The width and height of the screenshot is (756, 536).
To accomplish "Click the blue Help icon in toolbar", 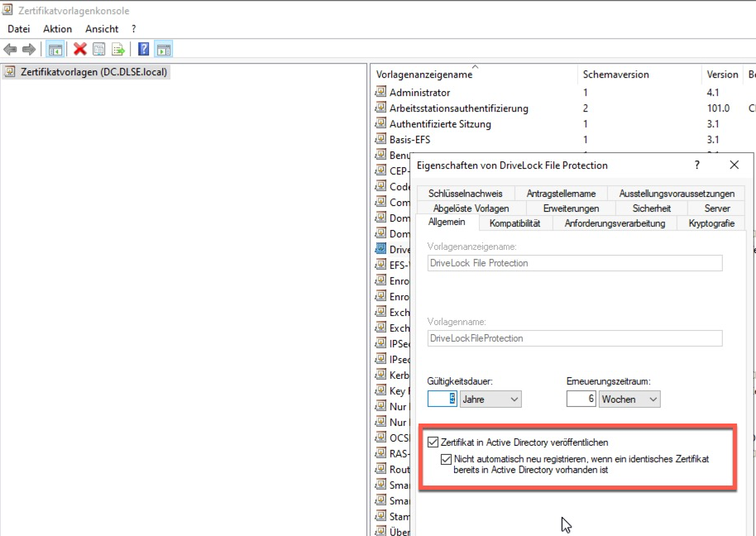I will tap(144, 50).
